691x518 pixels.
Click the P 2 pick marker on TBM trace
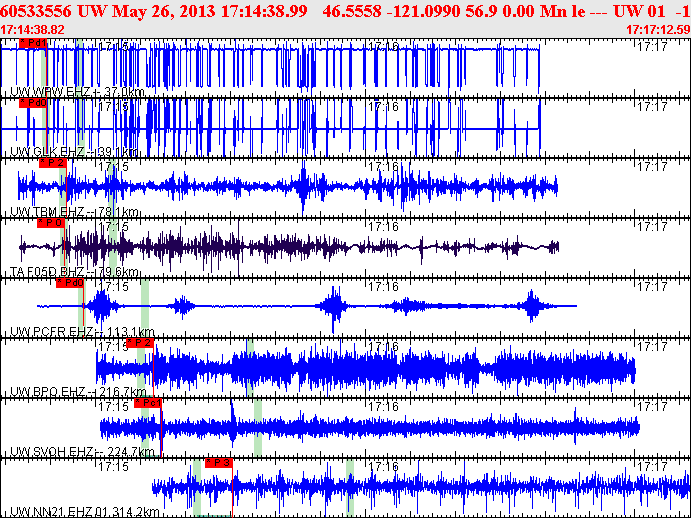52,162
